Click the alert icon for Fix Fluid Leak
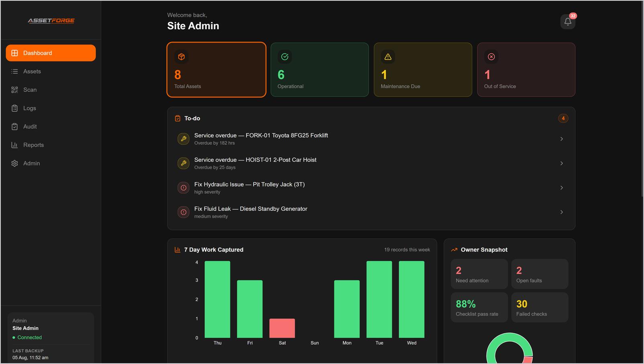 tap(183, 212)
